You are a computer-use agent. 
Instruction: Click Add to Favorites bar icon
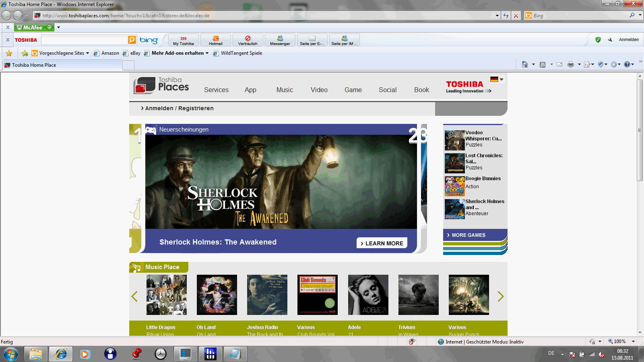click(25, 53)
